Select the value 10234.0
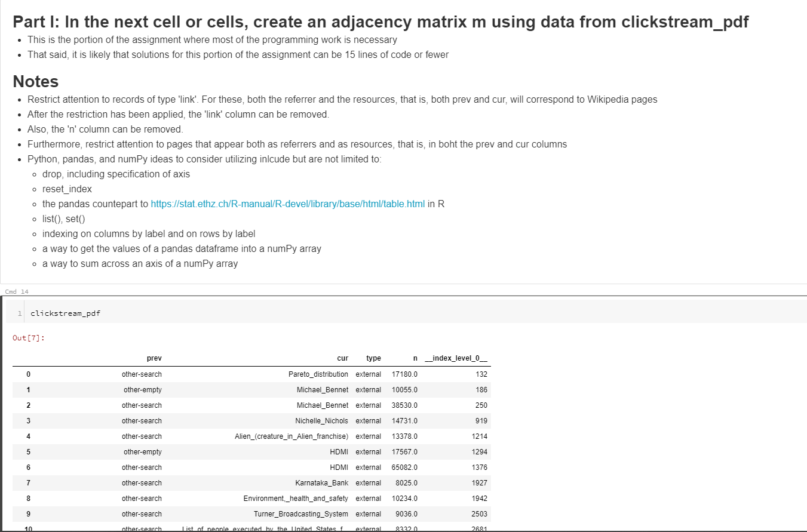Image resolution: width=807 pixels, height=532 pixels. (x=405, y=499)
